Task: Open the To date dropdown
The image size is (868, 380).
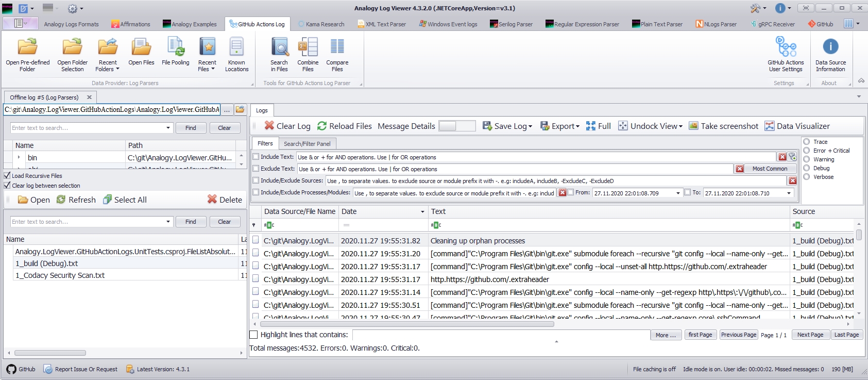Action: pyautogui.click(x=789, y=193)
